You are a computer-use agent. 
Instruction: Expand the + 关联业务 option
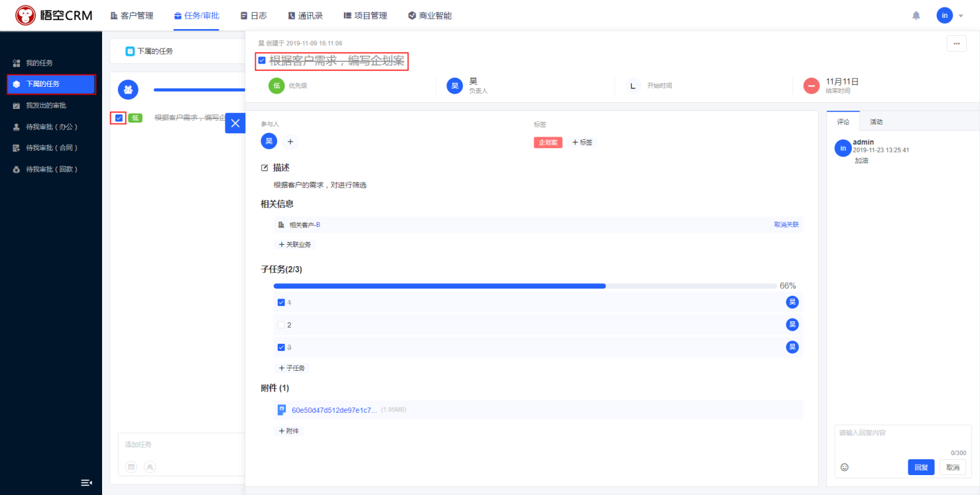295,244
